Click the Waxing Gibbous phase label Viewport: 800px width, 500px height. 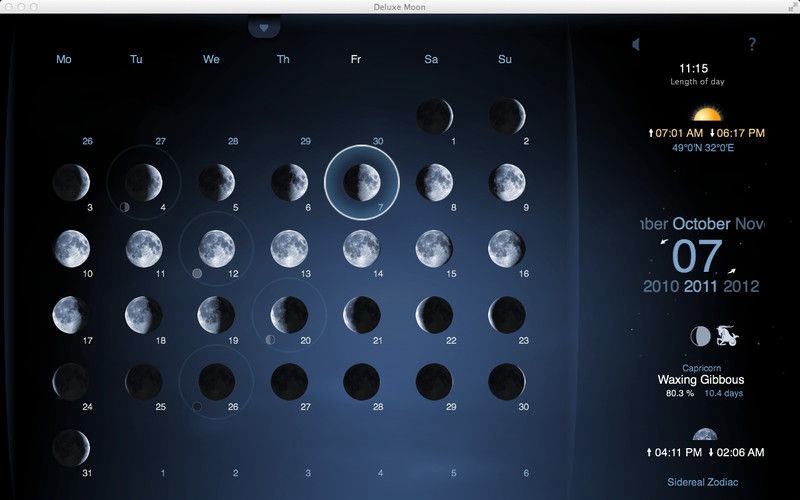(x=701, y=380)
